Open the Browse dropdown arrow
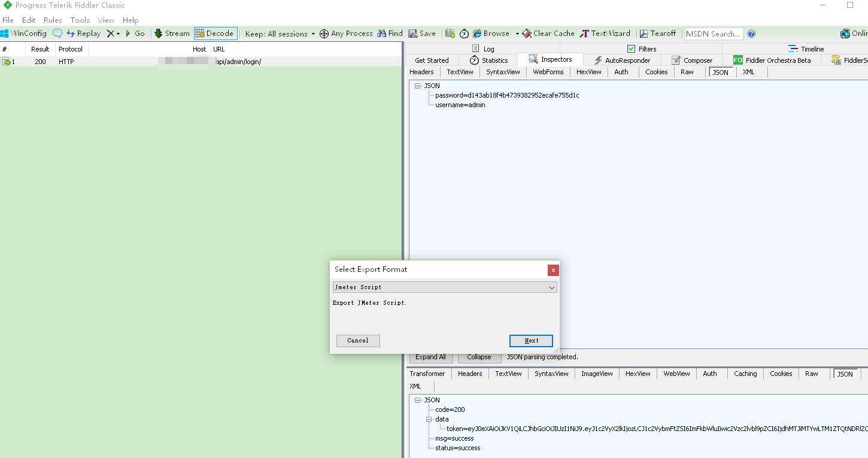This screenshot has width=868, height=458. click(x=517, y=34)
